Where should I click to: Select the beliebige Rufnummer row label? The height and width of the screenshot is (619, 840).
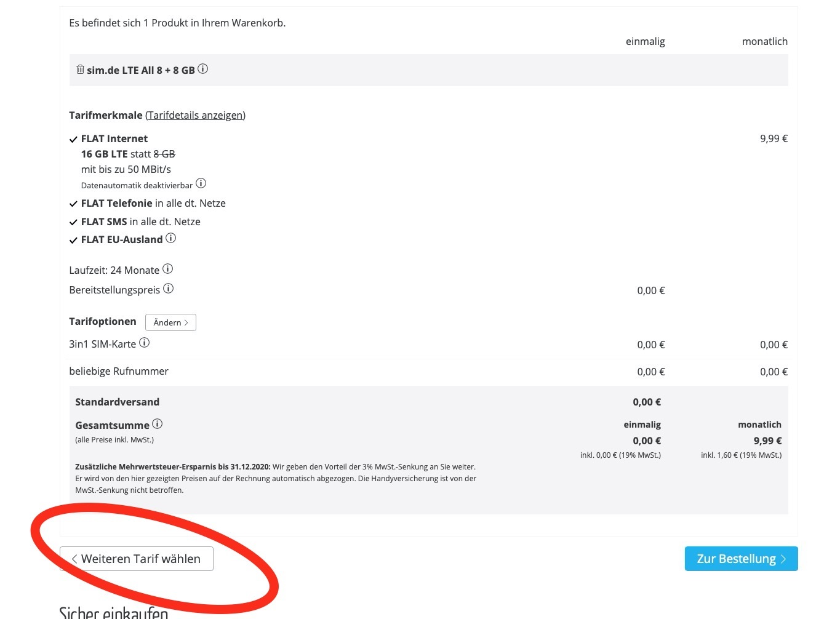pos(119,371)
